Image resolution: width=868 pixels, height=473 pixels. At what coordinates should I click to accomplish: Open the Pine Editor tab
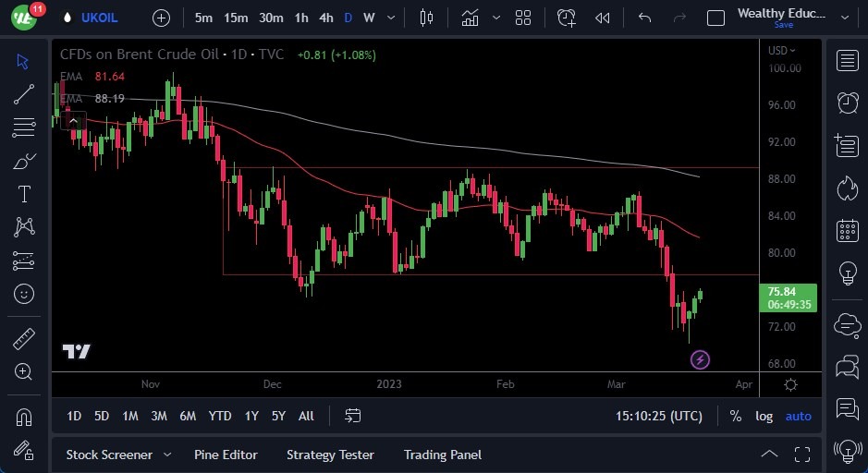pyautogui.click(x=226, y=455)
